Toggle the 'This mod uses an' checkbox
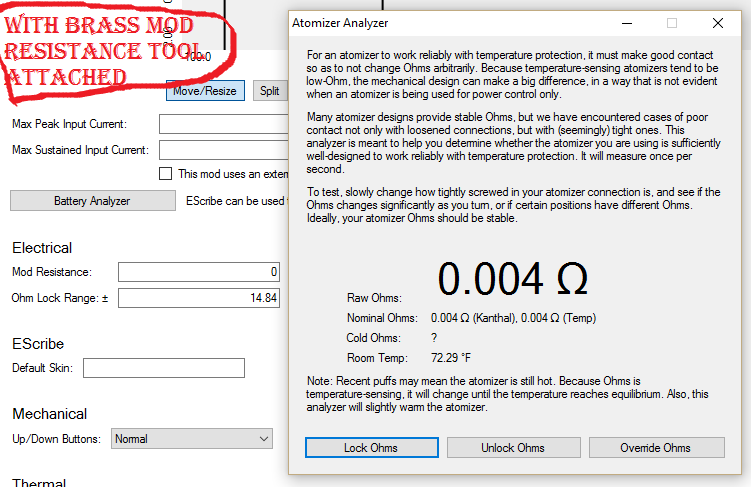Viewport: 751px width, 487px height. [166, 174]
